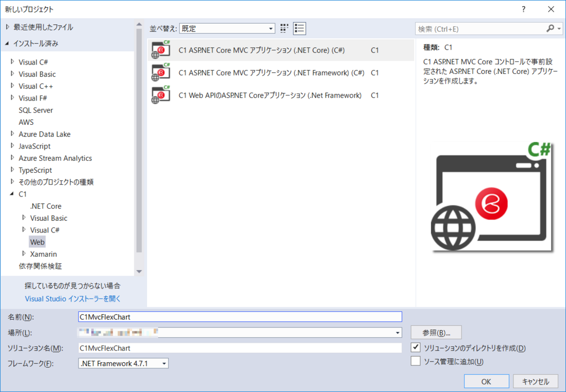Viewport: 566px width, 392px height.
Task: Click tree scrollbar up arrow
Action: (139, 24)
